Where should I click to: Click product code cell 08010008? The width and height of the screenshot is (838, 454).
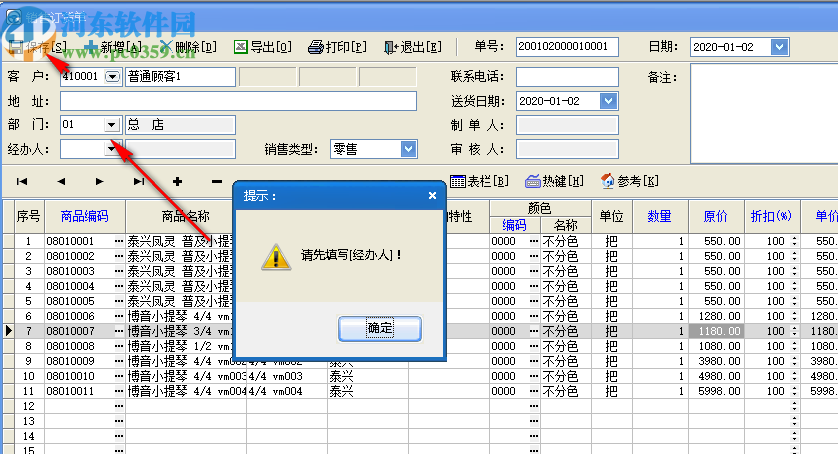click(x=79, y=346)
